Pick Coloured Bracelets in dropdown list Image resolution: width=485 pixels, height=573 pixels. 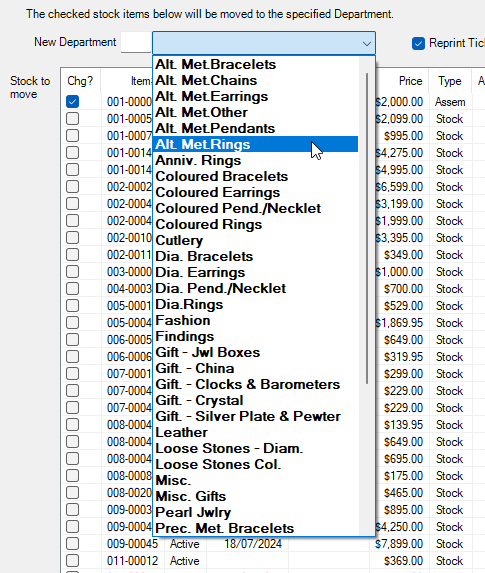pos(255,177)
